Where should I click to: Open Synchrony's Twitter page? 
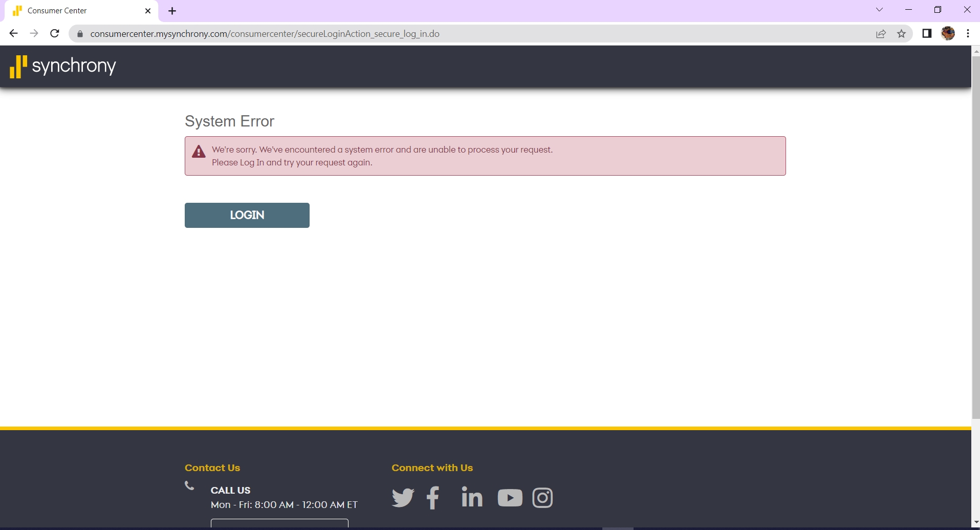click(402, 497)
